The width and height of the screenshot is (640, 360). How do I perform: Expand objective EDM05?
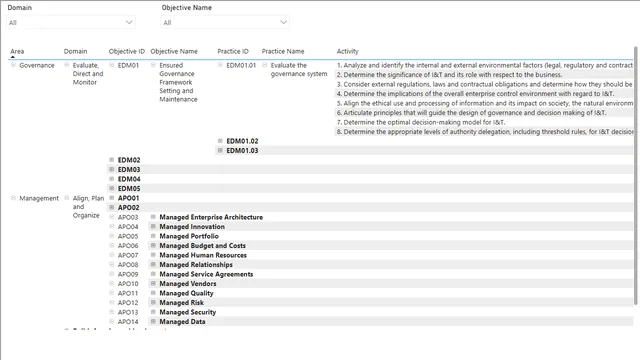pyautogui.click(x=111, y=188)
